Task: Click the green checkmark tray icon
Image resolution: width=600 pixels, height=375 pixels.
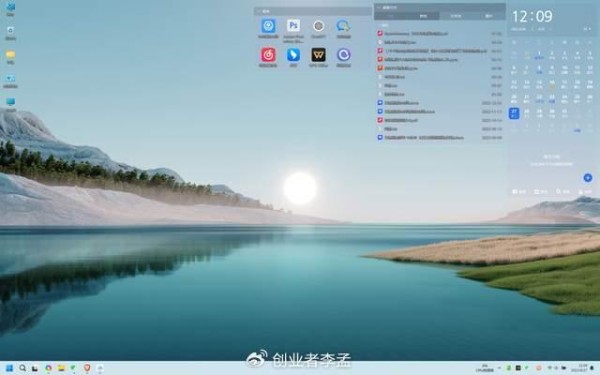Action: 526,368
